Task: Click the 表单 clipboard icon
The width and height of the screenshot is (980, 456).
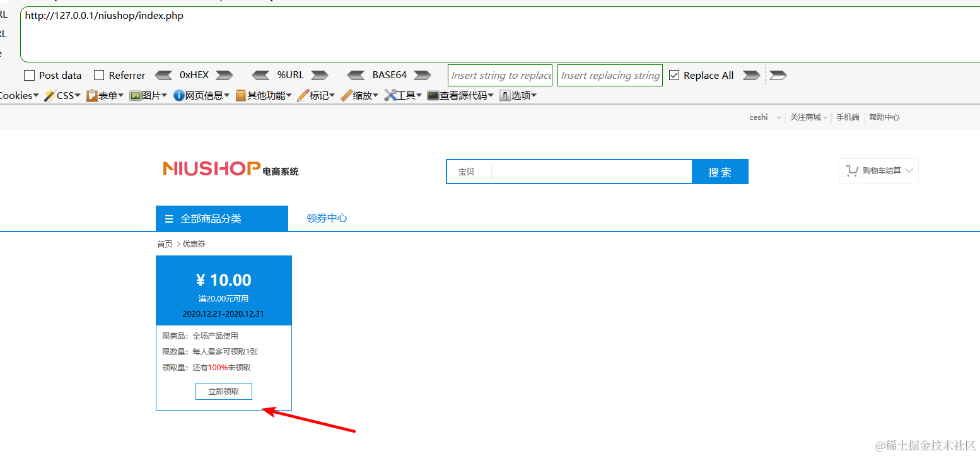Action: point(92,95)
